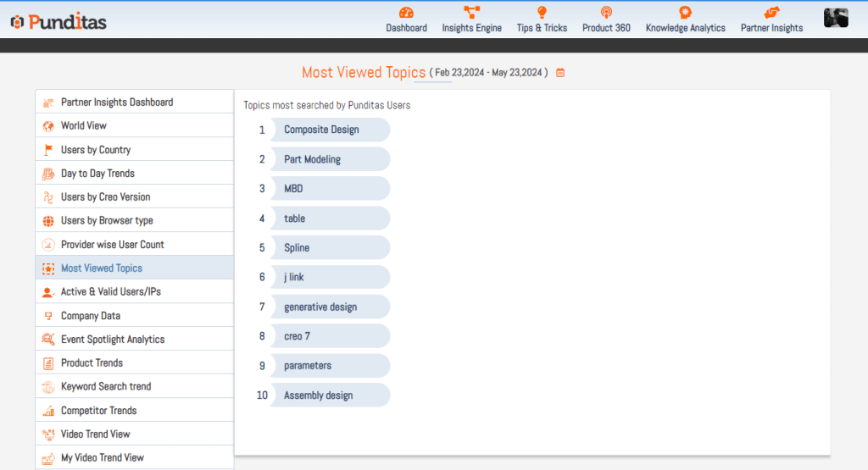Click the user profile avatar

(836, 18)
